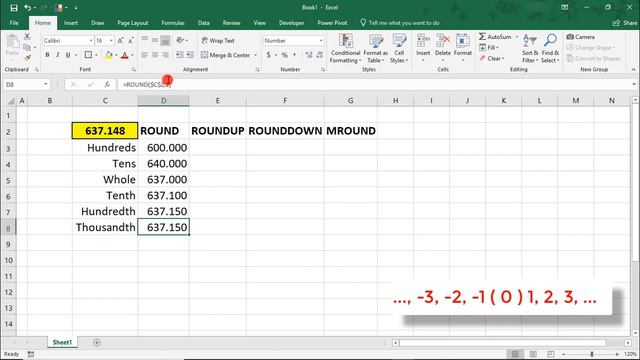Select the Sheet1 tab

tap(62, 342)
